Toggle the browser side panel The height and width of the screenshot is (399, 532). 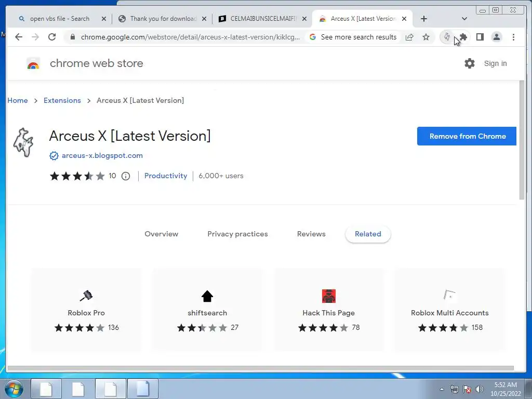[480, 37]
